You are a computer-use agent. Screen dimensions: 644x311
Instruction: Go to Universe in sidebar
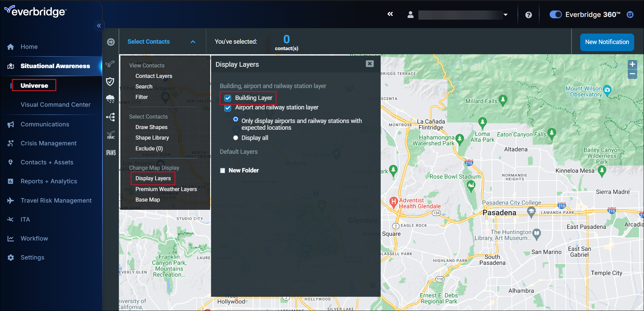pos(34,85)
